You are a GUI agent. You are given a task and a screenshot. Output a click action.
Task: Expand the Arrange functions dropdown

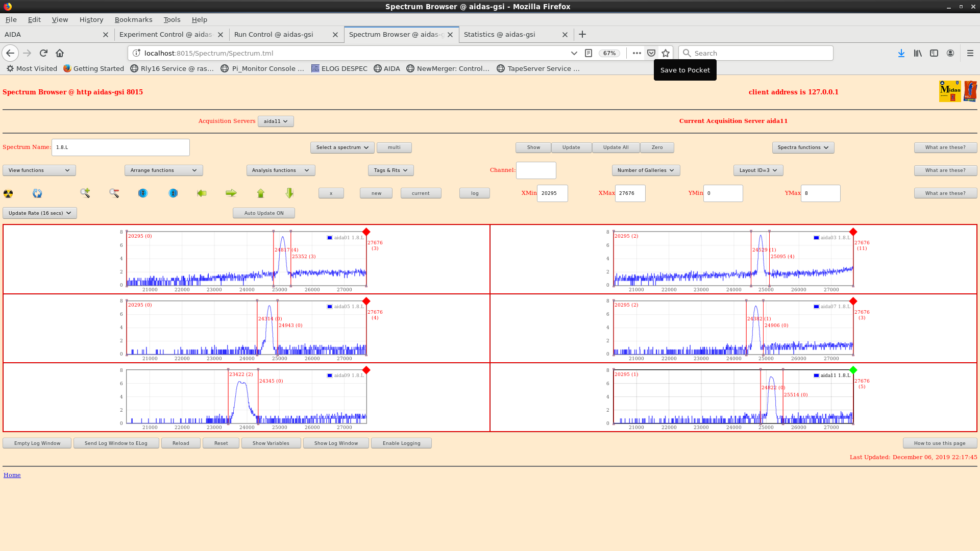(x=163, y=170)
